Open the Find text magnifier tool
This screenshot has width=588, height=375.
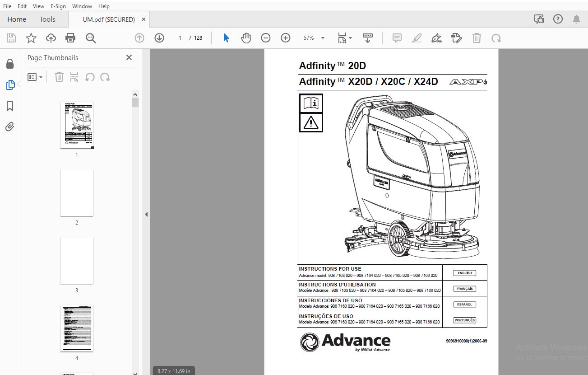coord(91,38)
